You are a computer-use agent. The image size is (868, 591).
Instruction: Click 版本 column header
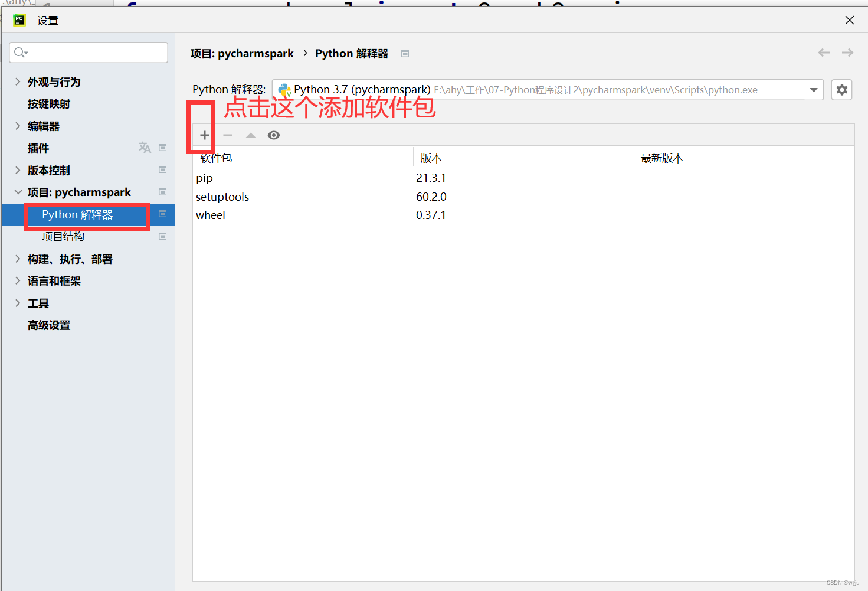(x=523, y=158)
